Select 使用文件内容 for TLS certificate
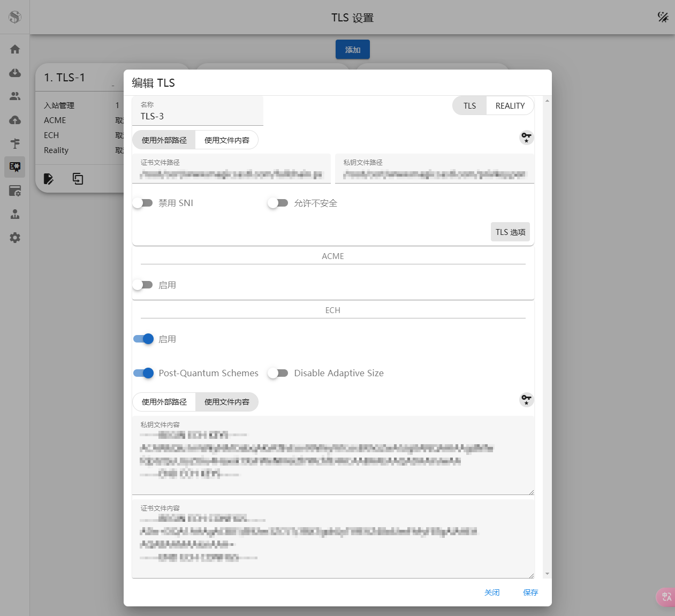Image resolution: width=675 pixels, height=616 pixels. pyautogui.click(x=227, y=140)
